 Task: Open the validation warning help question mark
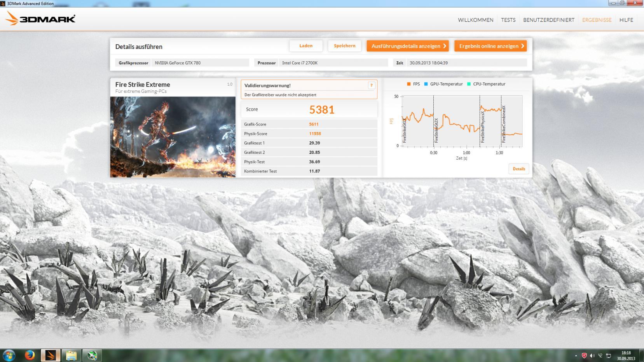(371, 85)
